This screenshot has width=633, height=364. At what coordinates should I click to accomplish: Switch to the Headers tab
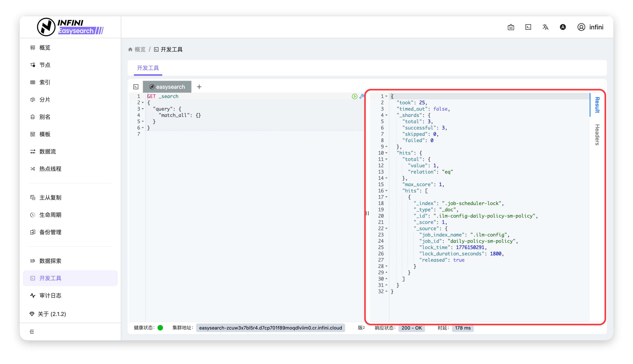[597, 135]
